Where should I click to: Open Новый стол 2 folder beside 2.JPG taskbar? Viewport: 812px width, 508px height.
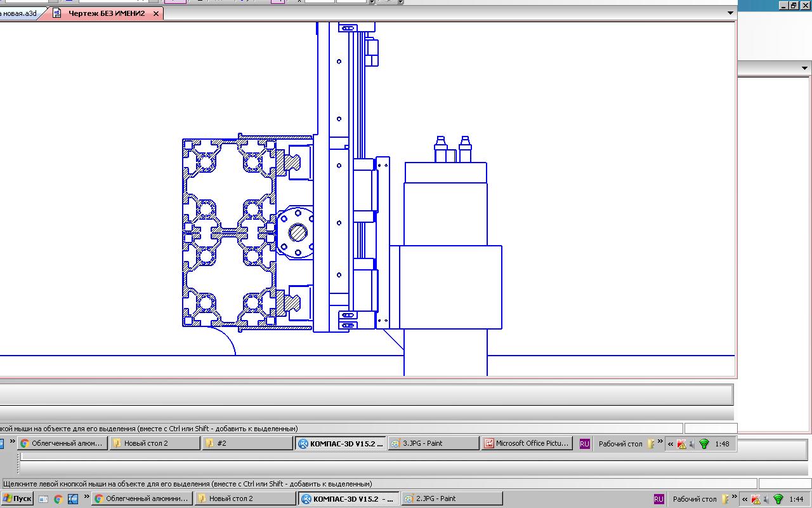coord(245,499)
